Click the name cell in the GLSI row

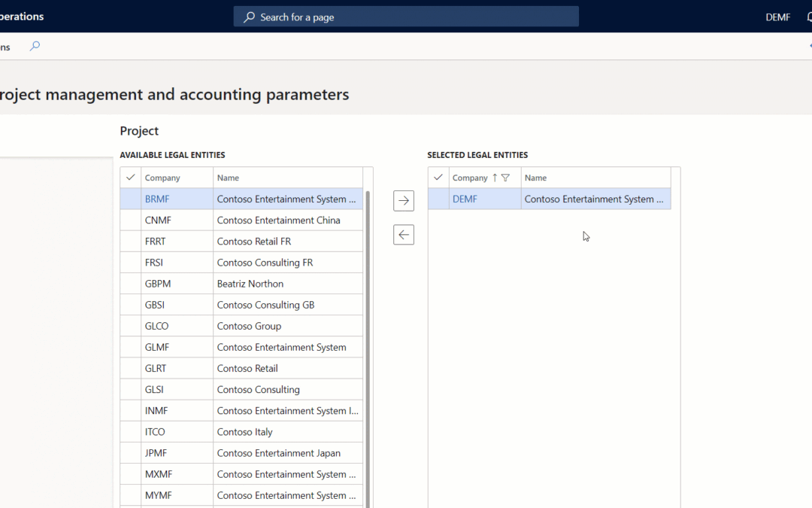coord(287,389)
